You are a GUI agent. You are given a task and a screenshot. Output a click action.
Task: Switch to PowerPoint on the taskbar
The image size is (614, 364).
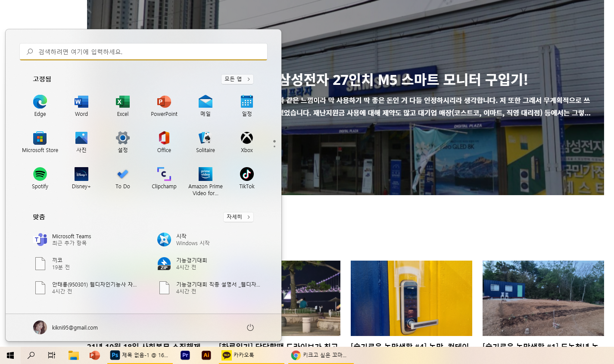[95, 355]
